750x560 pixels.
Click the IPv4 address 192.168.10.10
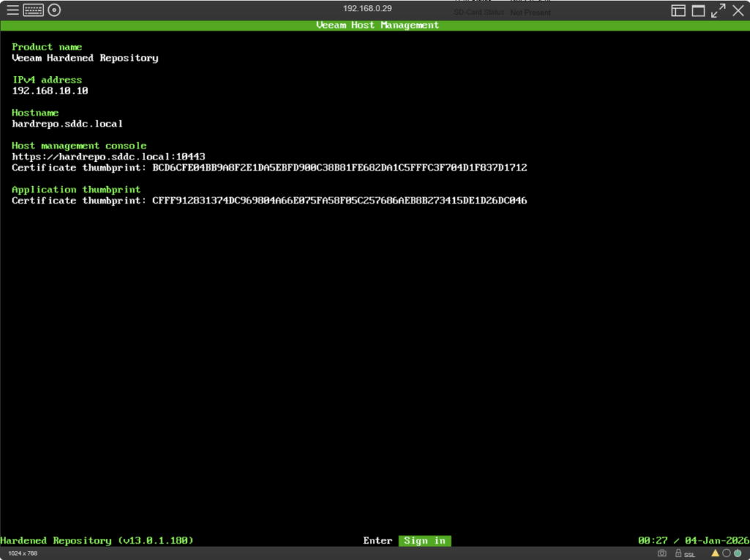pos(50,91)
